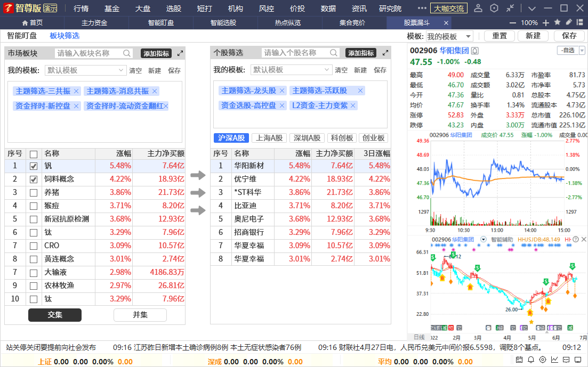Open the three-dots more menu icon
The height and width of the screenshot is (367, 588).
(422, 8)
